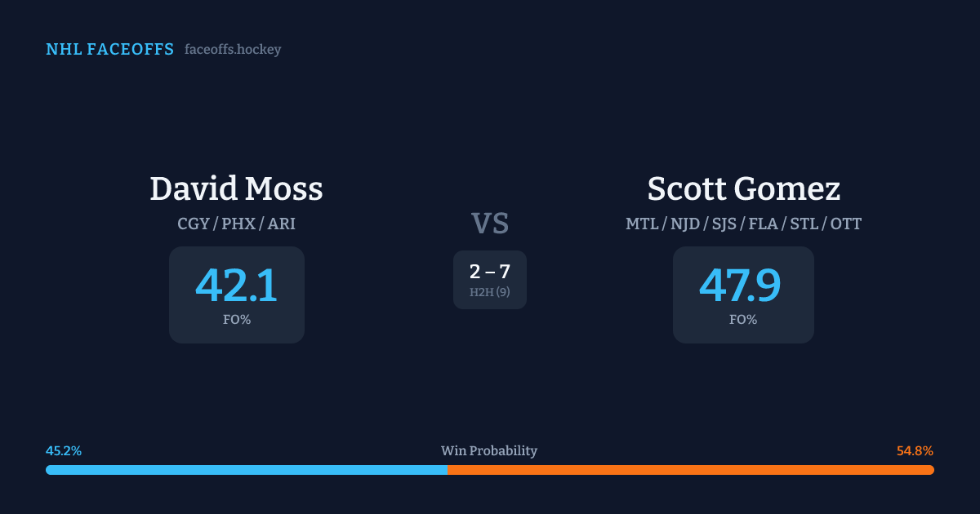
Task: Click the 45.2% win probability figure
Action: (64, 451)
